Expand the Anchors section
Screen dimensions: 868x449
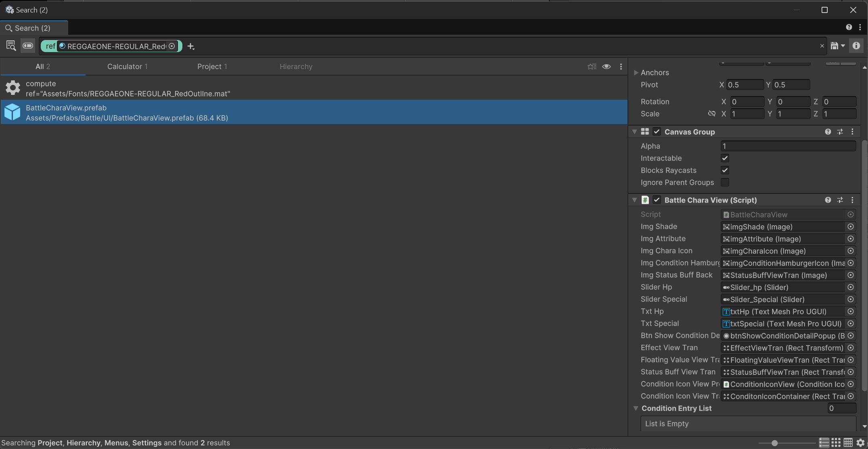pos(636,73)
